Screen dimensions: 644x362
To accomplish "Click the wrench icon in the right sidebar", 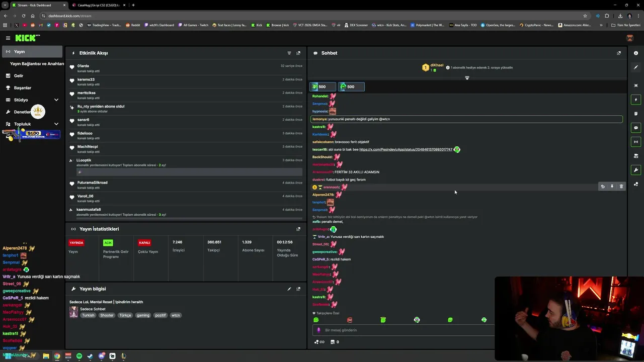I will [x=636, y=170].
